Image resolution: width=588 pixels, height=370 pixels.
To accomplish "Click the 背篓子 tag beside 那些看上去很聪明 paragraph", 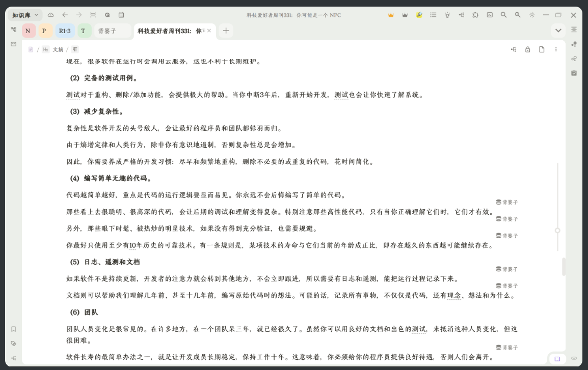I will tap(506, 202).
